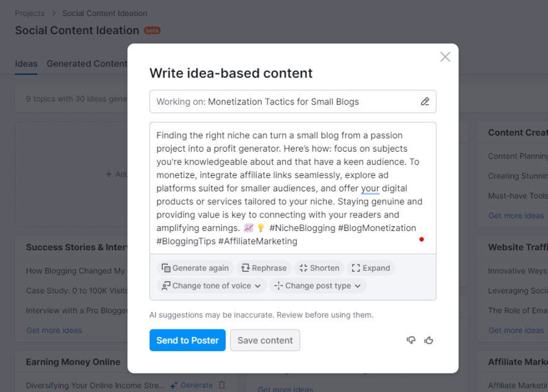
Task: Switch to the Generated Content tab
Action: point(87,63)
